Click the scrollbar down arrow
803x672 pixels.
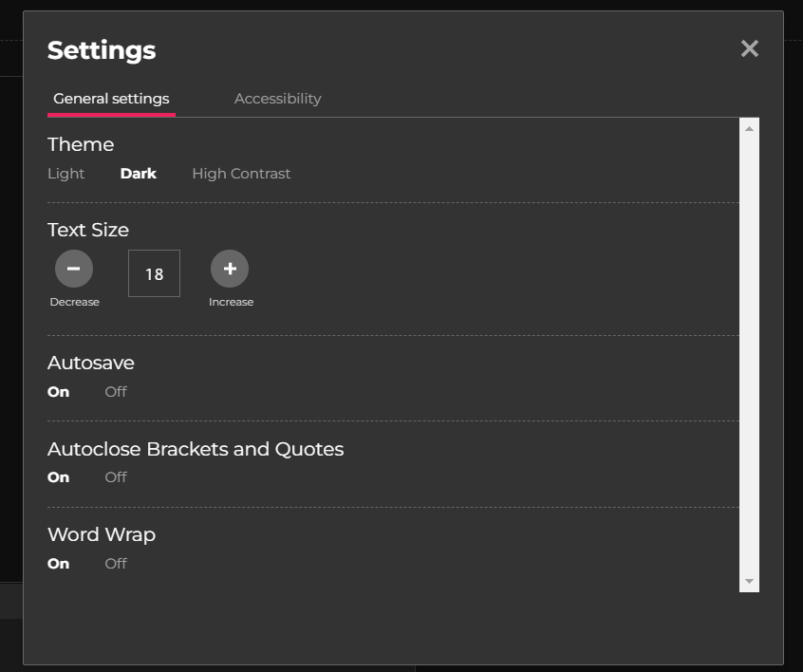pyautogui.click(x=749, y=580)
